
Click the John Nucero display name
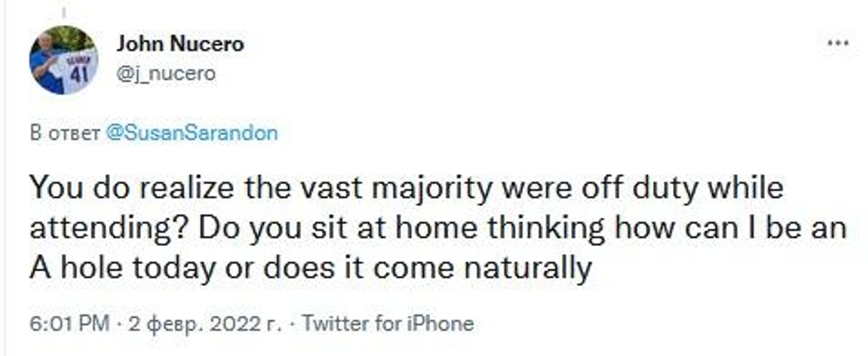(x=180, y=44)
